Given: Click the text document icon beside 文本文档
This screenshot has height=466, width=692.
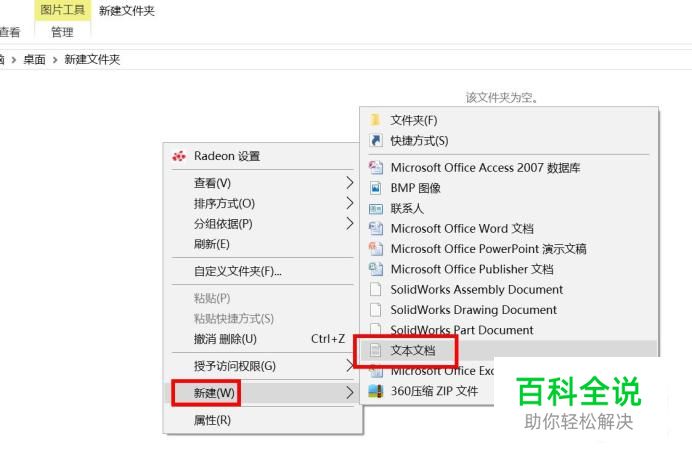Looking at the screenshot, I should [376, 350].
